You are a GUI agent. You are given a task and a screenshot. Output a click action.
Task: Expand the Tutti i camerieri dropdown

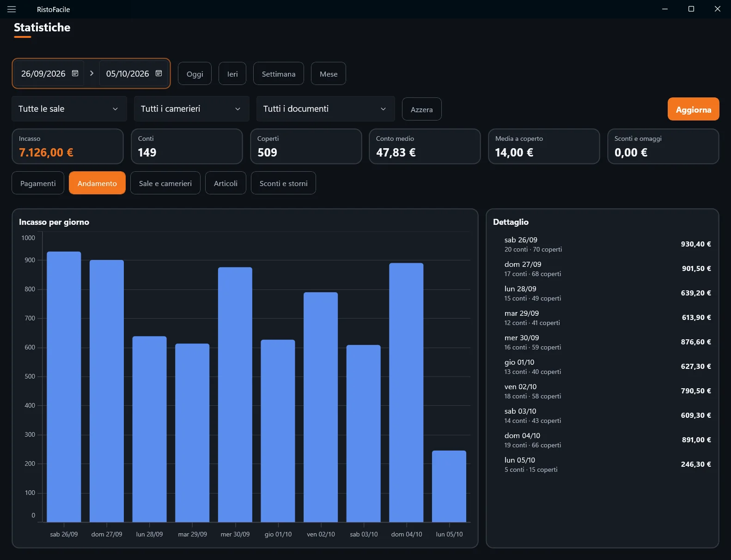pyautogui.click(x=192, y=109)
